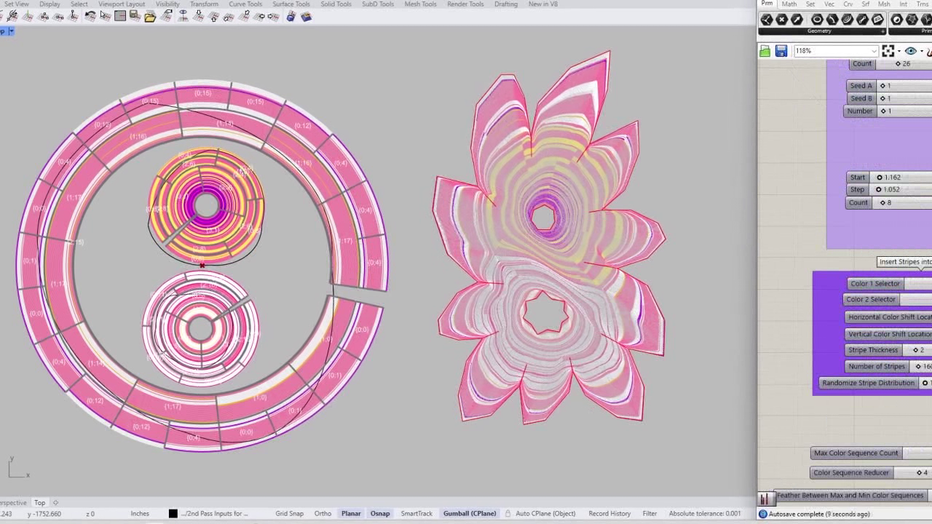Click the preview eye icon in Grasshopper toolbar
This screenshot has height=524, width=932.
[910, 51]
